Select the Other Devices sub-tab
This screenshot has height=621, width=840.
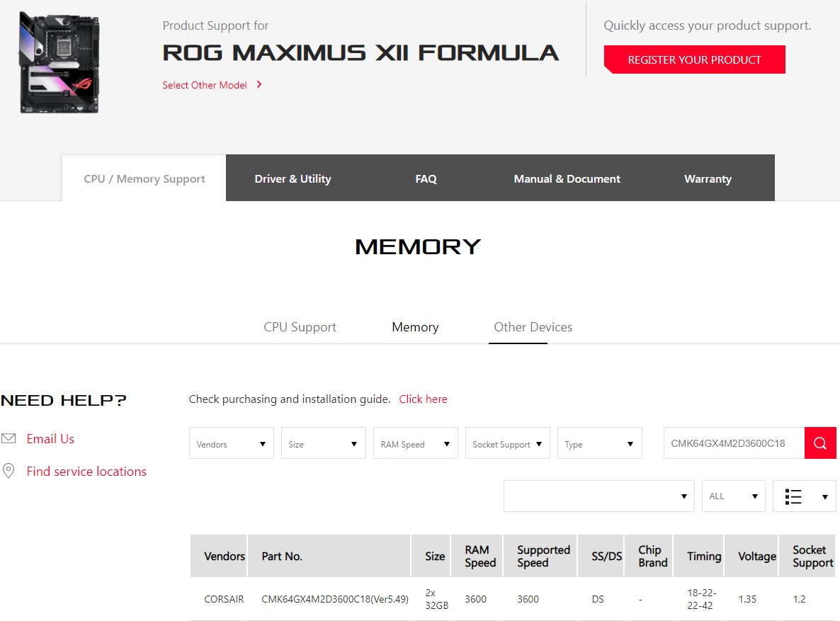tap(533, 327)
